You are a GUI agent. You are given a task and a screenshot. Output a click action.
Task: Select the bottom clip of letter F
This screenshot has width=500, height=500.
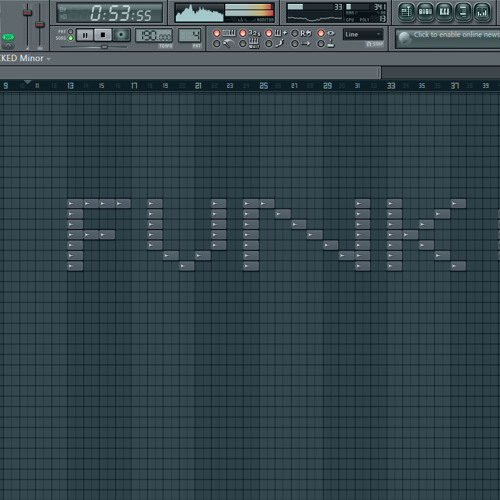75,266
